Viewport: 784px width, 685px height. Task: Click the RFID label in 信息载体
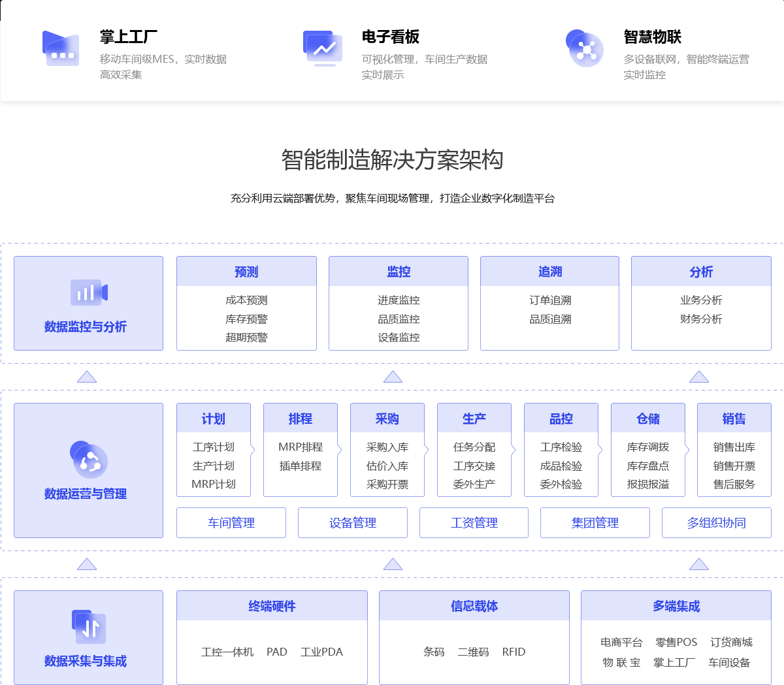pos(514,652)
